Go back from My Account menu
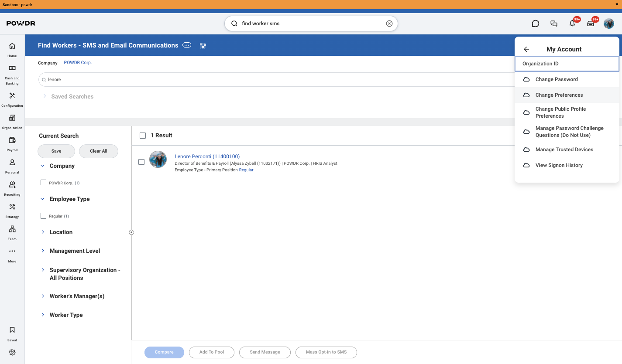The width and height of the screenshot is (622, 364). (x=526, y=49)
